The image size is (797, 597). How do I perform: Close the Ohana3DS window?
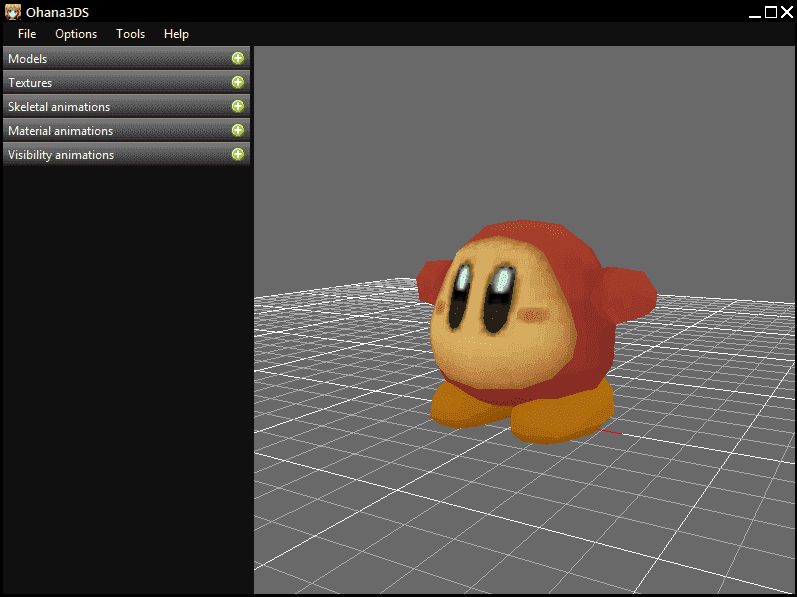point(787,12)
